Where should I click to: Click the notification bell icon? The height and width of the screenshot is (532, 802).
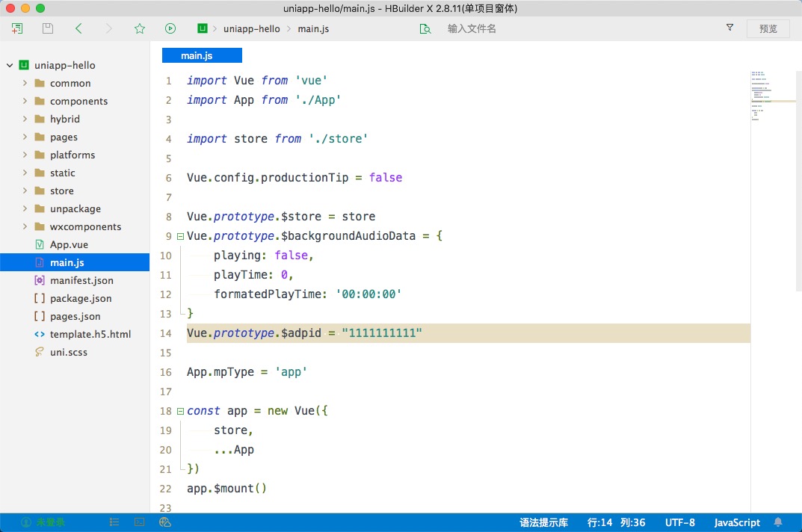[778, 522]
